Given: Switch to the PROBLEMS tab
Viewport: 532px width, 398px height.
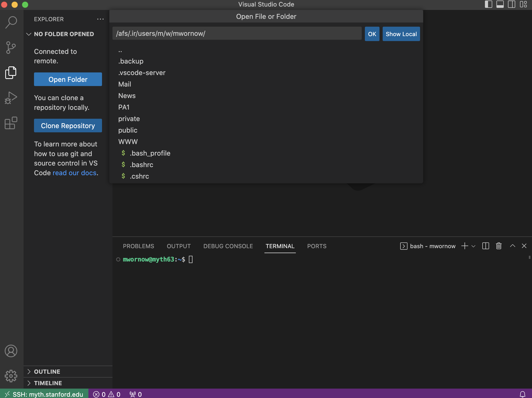Looking at the screenshot, I should click(x=138, y=246).
